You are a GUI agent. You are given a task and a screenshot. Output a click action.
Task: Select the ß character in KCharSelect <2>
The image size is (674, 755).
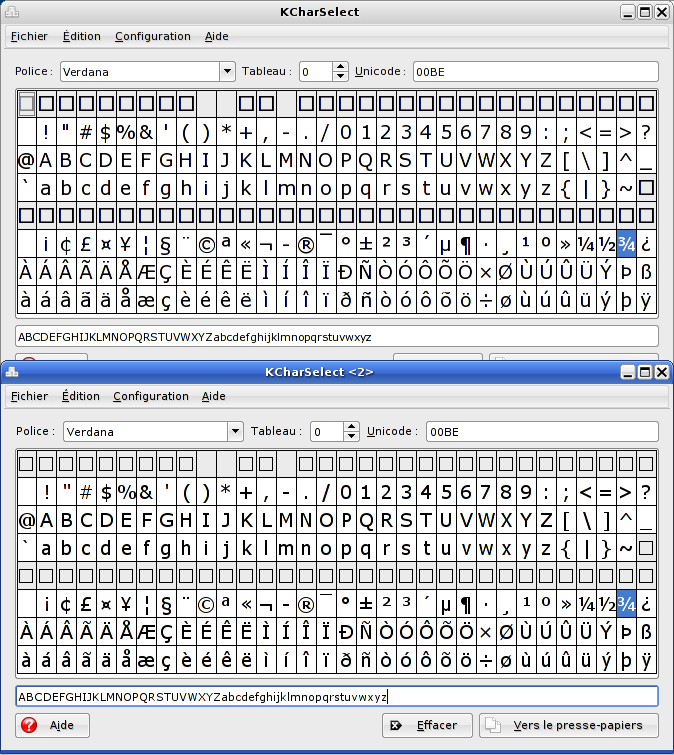click(647, 632)
